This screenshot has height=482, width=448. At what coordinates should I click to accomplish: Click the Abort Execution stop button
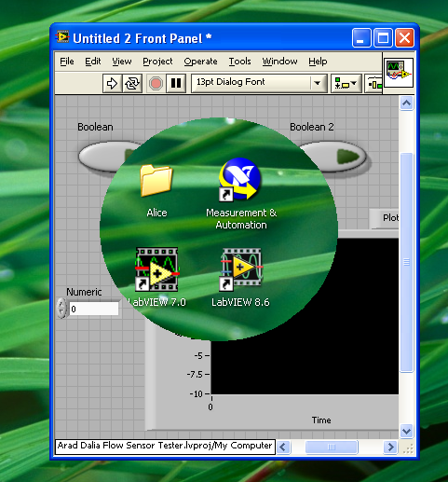coord(156,83)
